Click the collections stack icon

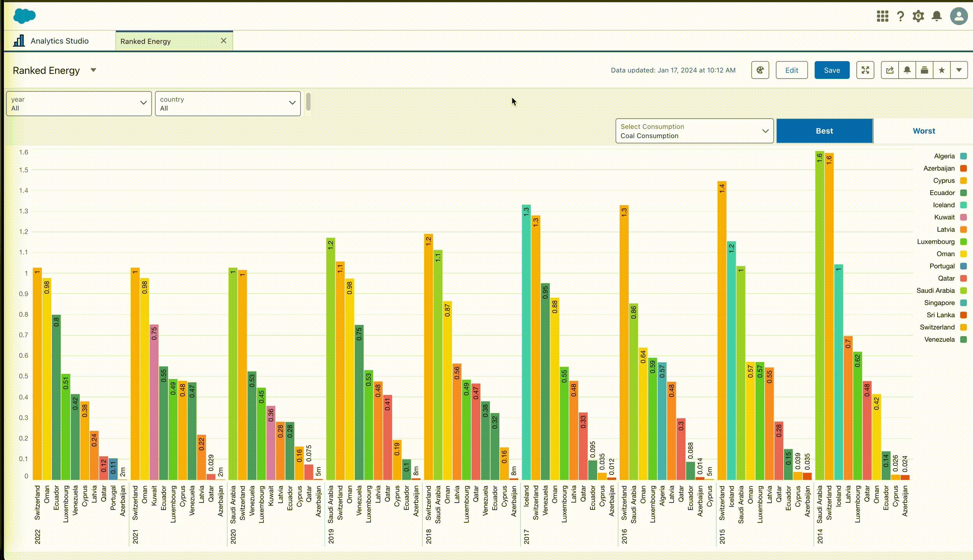tap(924, 70)
